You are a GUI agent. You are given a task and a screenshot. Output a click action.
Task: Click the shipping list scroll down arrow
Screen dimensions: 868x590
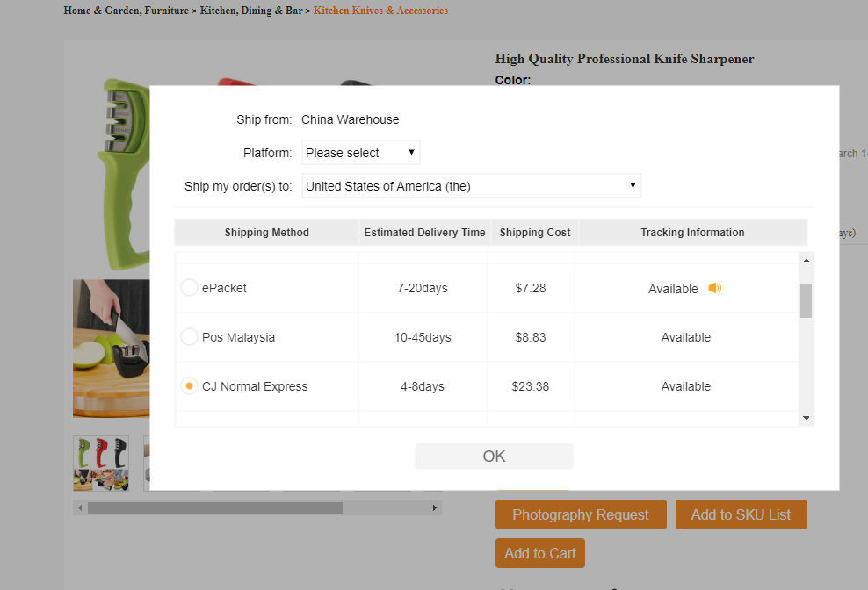point(806,419)
